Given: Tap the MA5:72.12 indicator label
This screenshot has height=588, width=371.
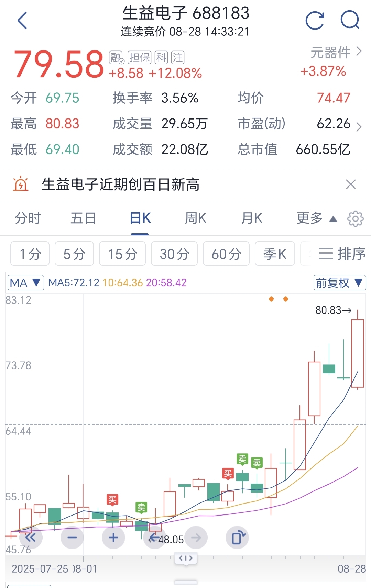Looking at the screenshot, I should click(x=74, y=283).
